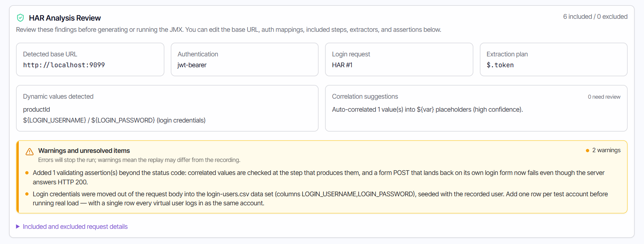Select the productId dynamic value
The image size is (644, 244).
tap(36, 110)
